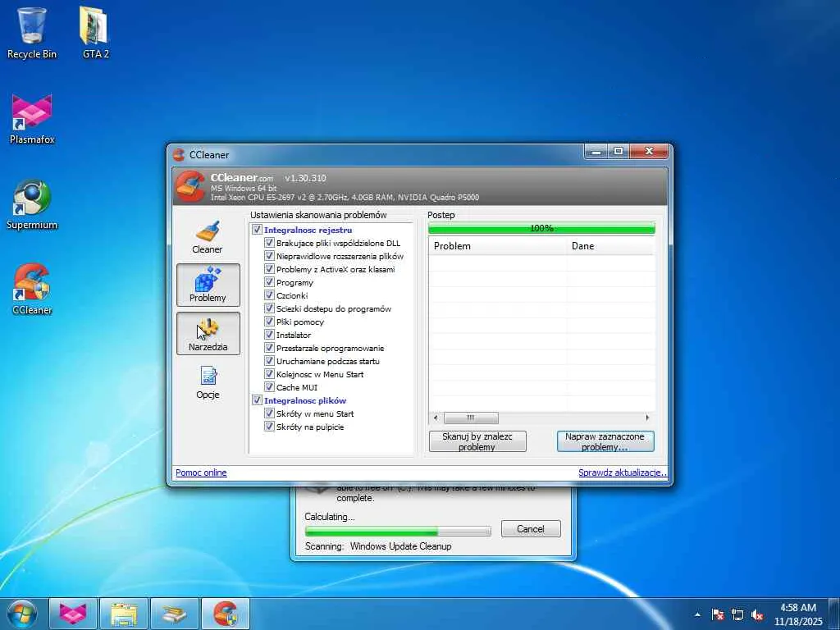Image resolution: width=840 pixels, height=630 pixels.
Task: Click the v1.30.310 version text
Action: pos(305,178)
